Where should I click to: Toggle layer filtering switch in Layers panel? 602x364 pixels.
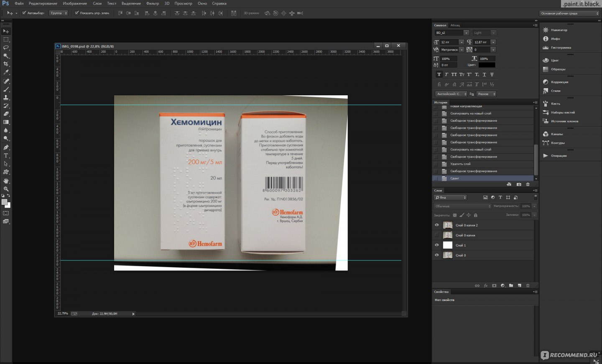pos(536,197)
